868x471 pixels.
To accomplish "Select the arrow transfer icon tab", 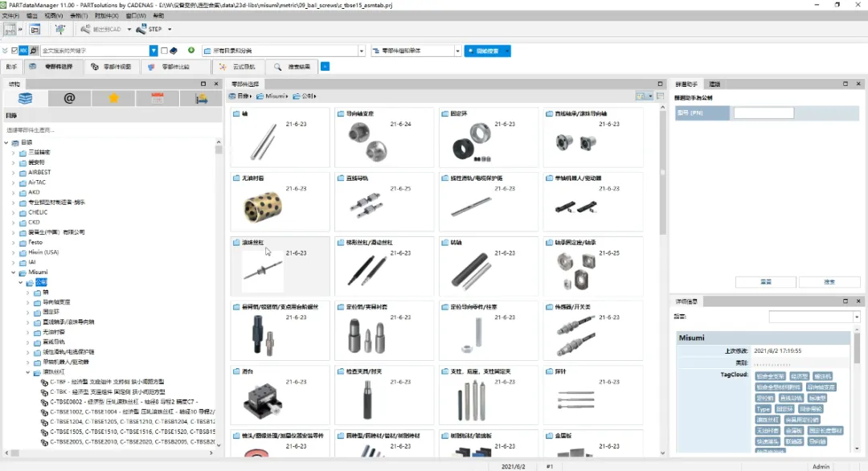I will 201,99.
